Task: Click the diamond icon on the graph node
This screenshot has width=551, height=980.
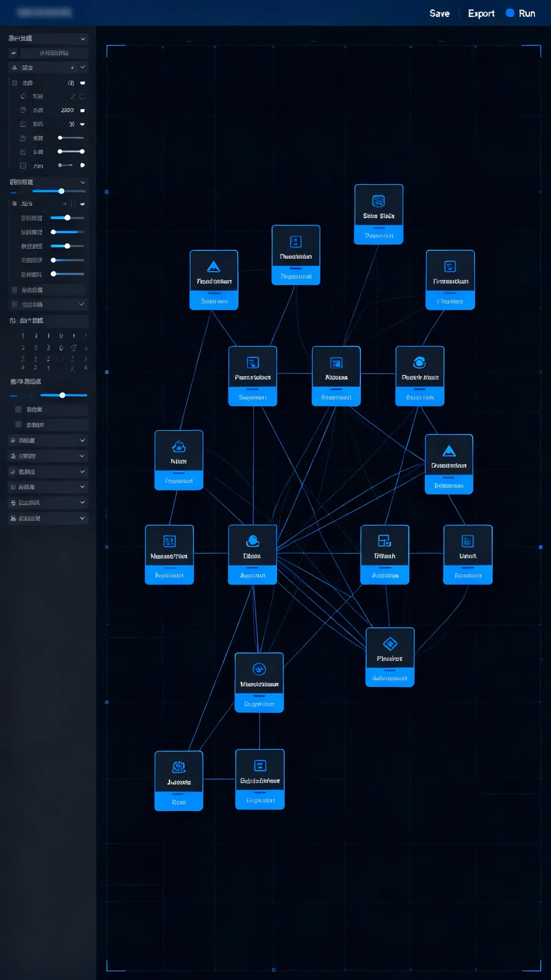Action: (390, 644)
